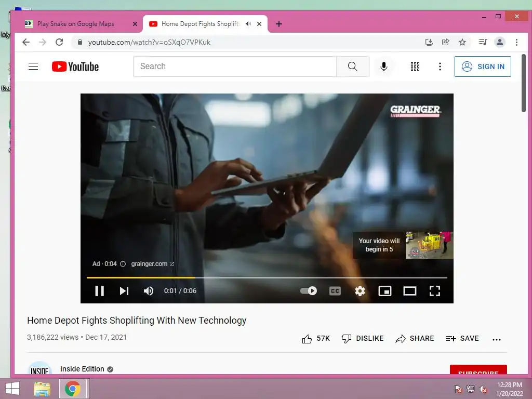Click the search magnifier button
The height and width of the screenshot is (399, 532).
(x=353, y=66)
